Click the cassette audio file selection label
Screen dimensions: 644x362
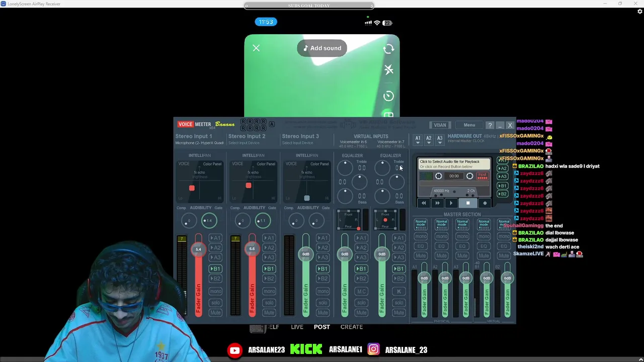[x=454, y=164]
